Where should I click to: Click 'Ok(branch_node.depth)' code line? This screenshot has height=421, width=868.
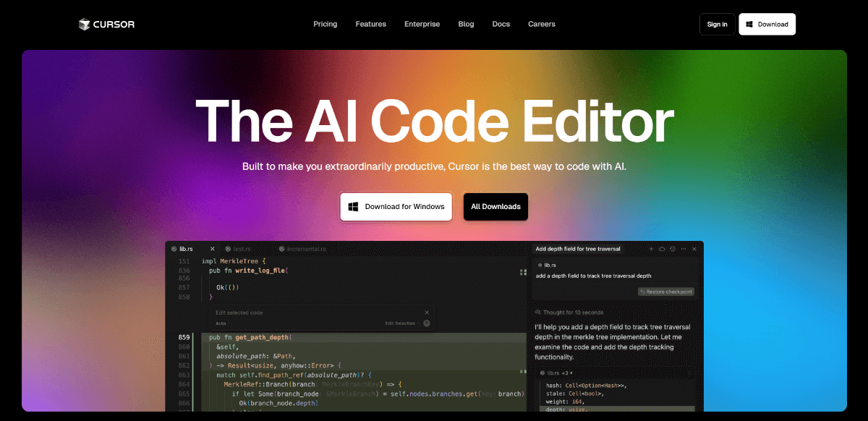278,403
